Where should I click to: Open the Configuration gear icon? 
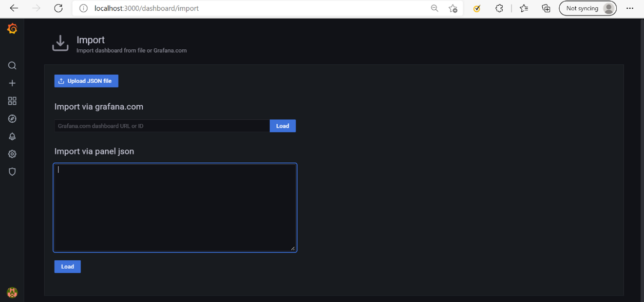click(x=12, y=154)
